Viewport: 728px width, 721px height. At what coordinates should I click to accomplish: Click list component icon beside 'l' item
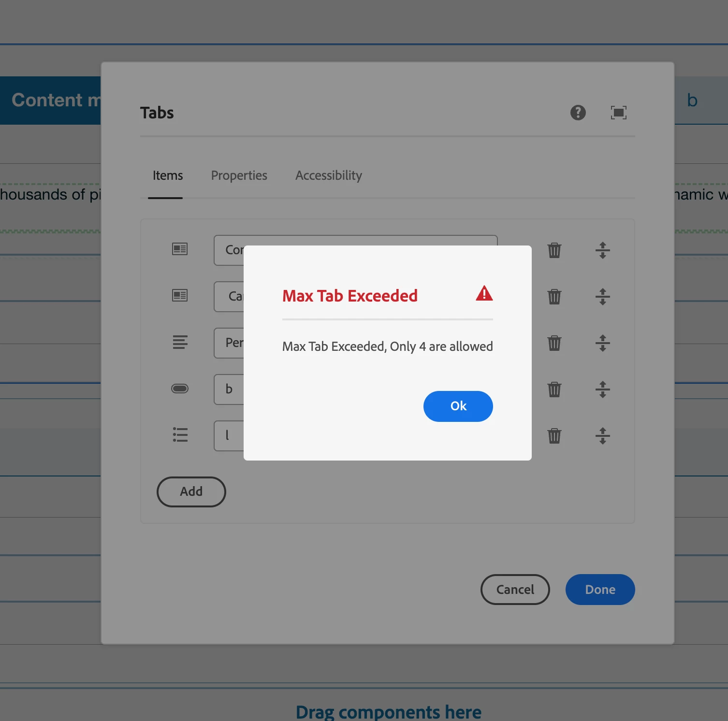coord(180,435)
